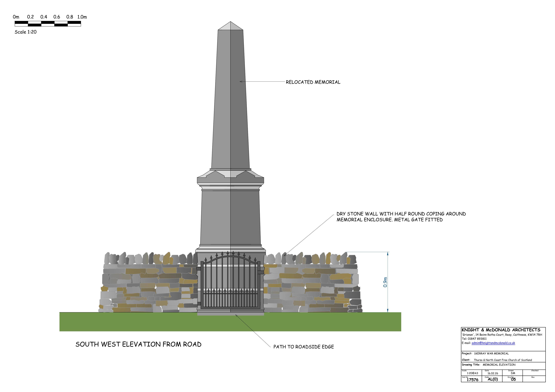The width and height of the screenshot is (555, 392).
Task: Click the scale value 1:20@A3
Action: click(472, 373)
